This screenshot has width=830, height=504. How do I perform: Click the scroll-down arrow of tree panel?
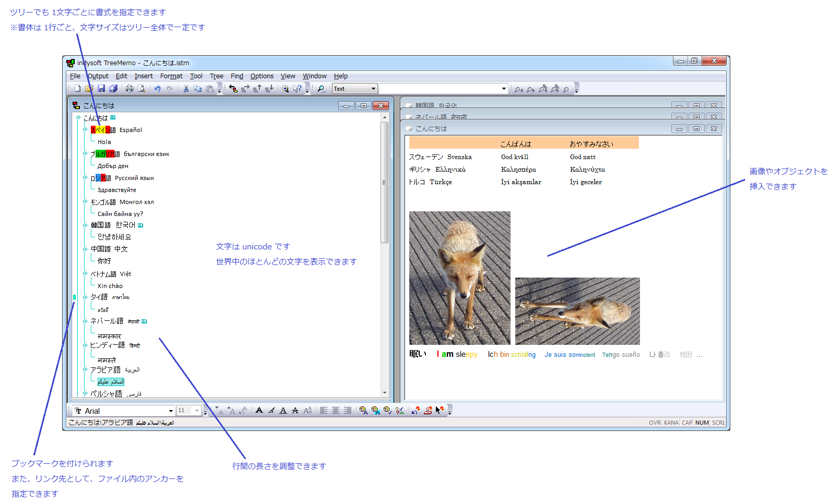pos(384,393)
